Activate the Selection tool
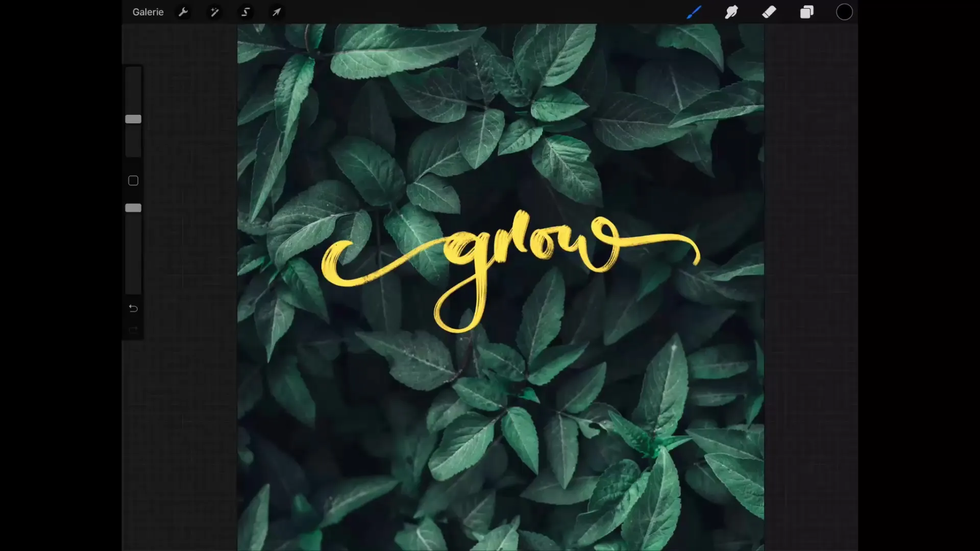 [246, 12]
